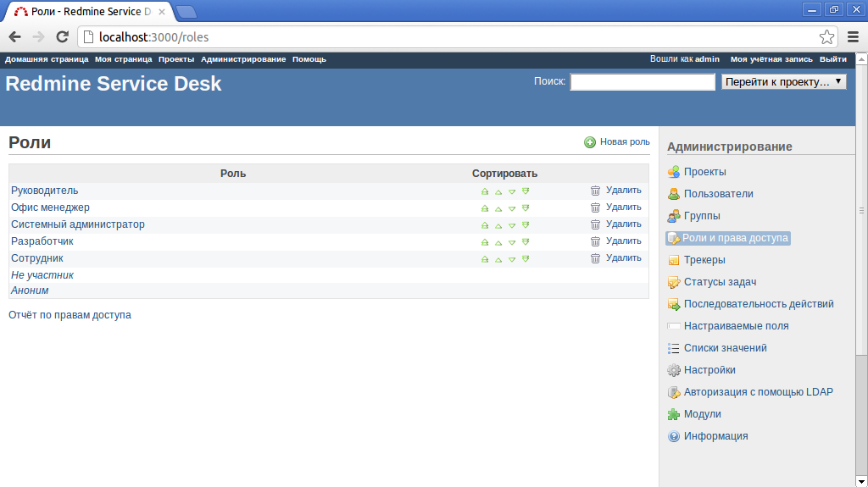Open Домашняя страница in top menu
The width and height of the screenshot is (868, 487).
pyautogui.click(x=47, y=59)
